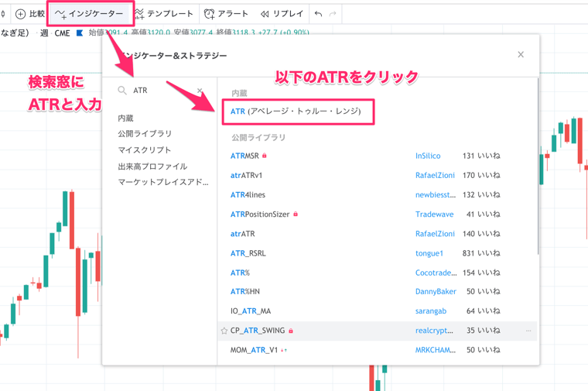Open the マイスクリプト category
Viewport: 588px width, 391px height.
[145, 150]
